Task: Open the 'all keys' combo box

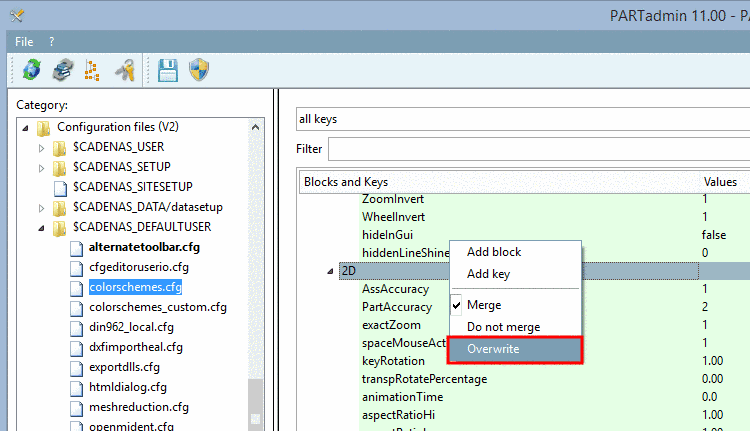Action: pyautogui.click(x=523, y=119)
